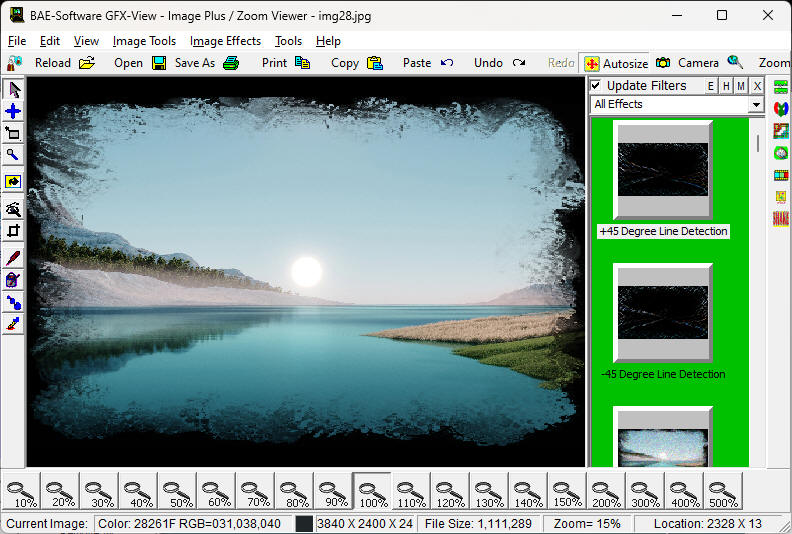The height and width of the screenshot is (534, 792).
Task: Select the blue connected-dots line tool
Action: click(13, 302)
